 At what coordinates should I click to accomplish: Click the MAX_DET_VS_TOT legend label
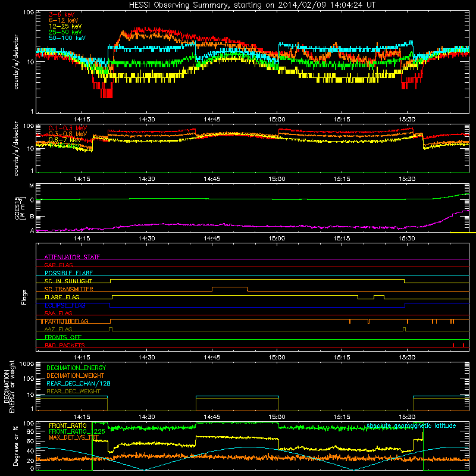click(x=74, y=437)
